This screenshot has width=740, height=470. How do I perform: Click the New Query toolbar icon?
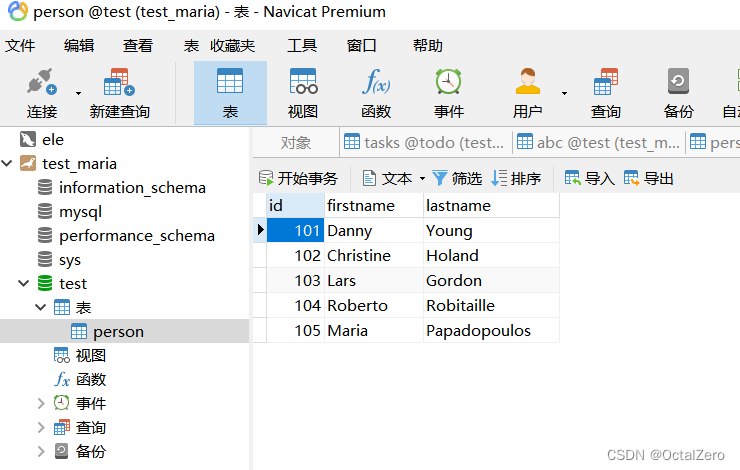click(x=119, y=83)
